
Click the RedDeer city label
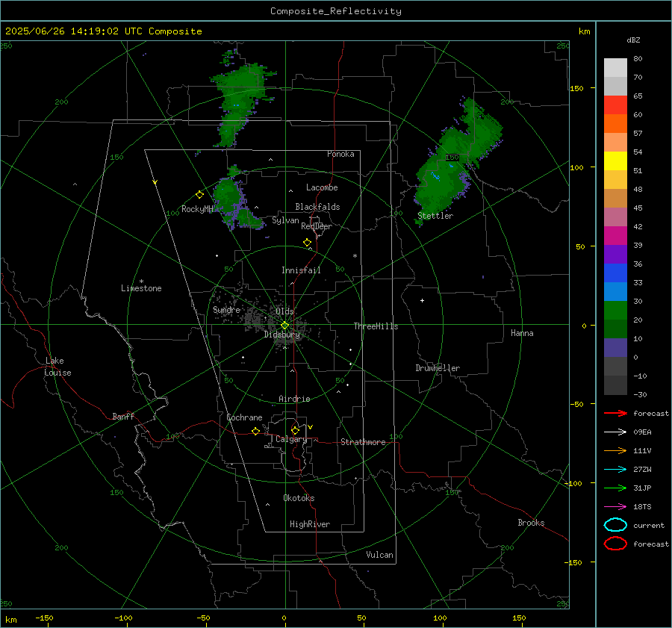click(317, 226)
